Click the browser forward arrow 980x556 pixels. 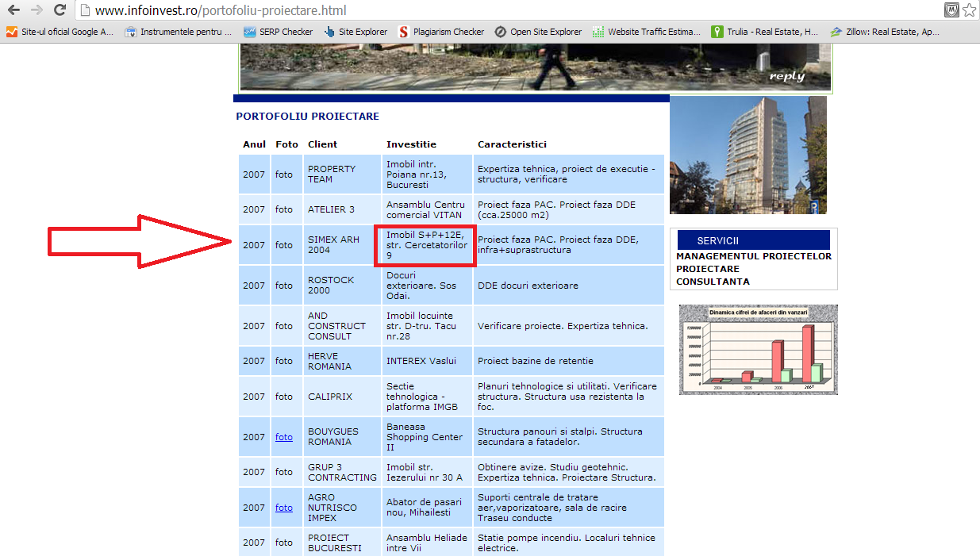point(37,10)
